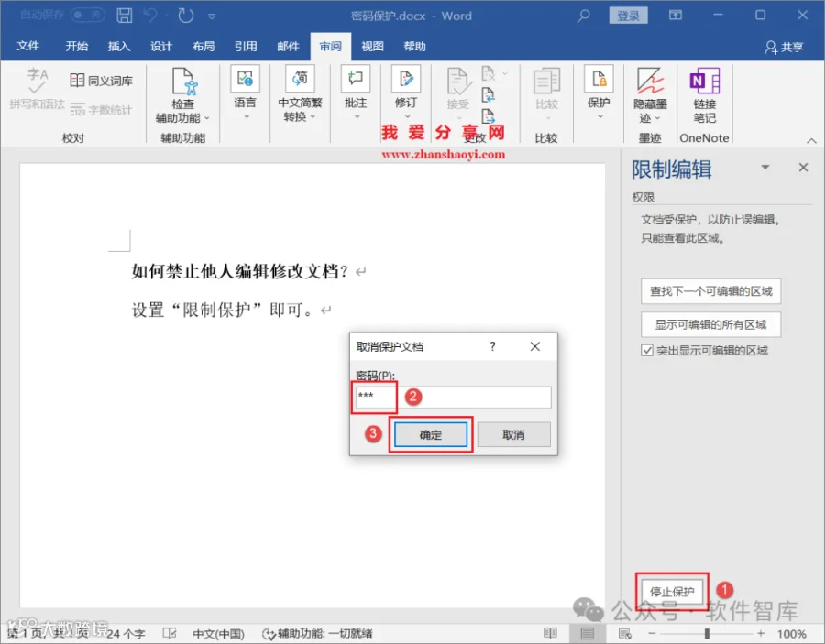The image size is (825, 644).
Task: Collapse the ribbon with the chevron
Action: (x=811, y=140)
